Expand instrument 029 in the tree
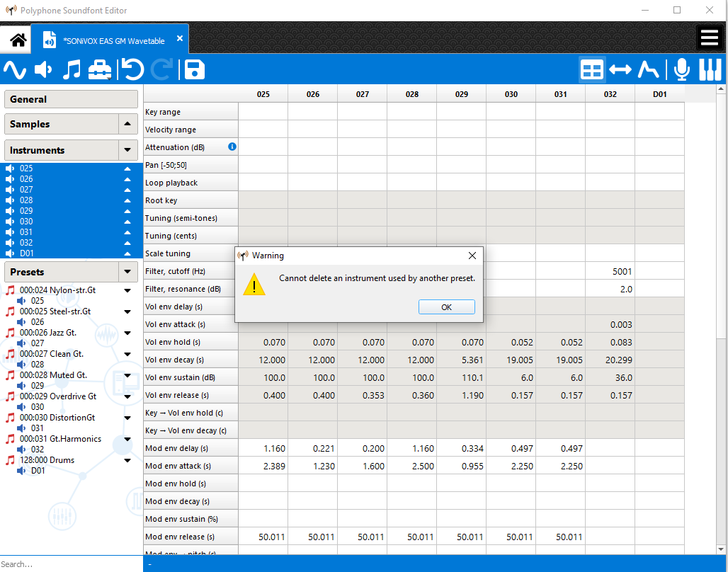This screenshot has width=728, height=572. pyautogui.click(x=127, y=211)
